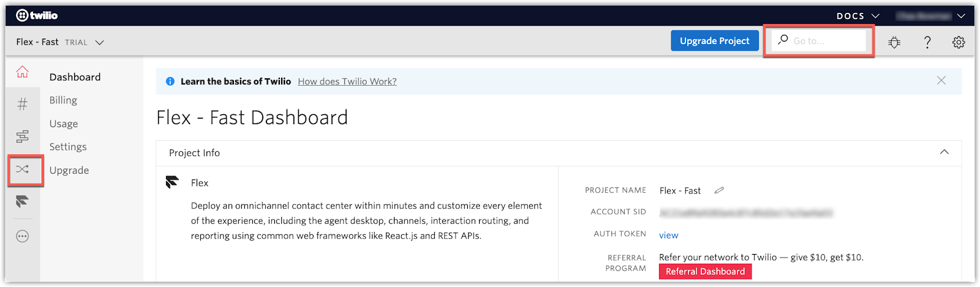
Task: Edit project name pencil icon
Action: [719, 190]
